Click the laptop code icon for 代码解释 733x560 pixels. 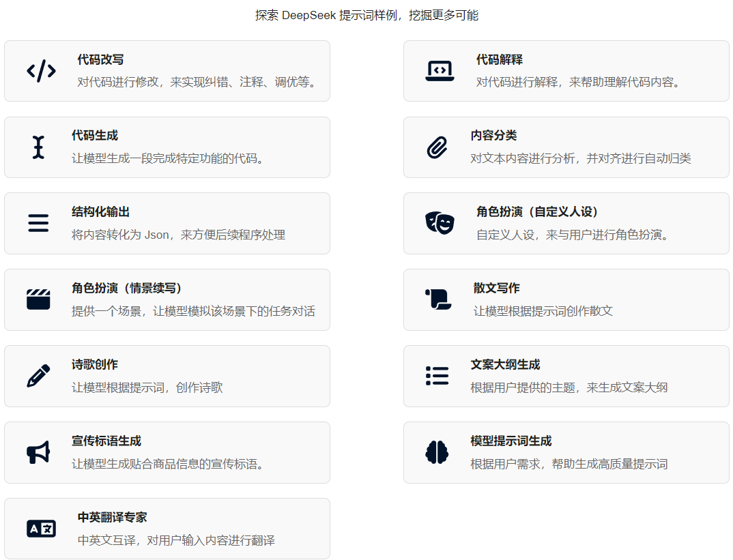(x=440, y=71)
